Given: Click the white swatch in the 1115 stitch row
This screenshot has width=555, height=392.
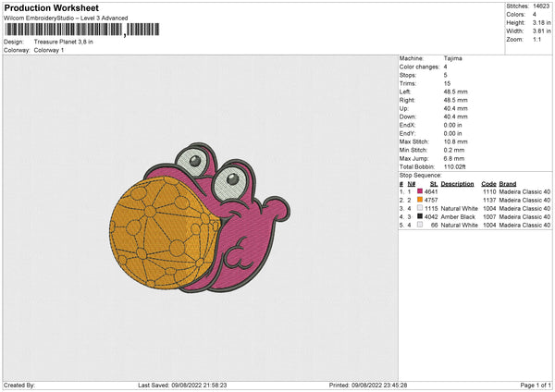Looking at the screenshot, I should point(420,208).
